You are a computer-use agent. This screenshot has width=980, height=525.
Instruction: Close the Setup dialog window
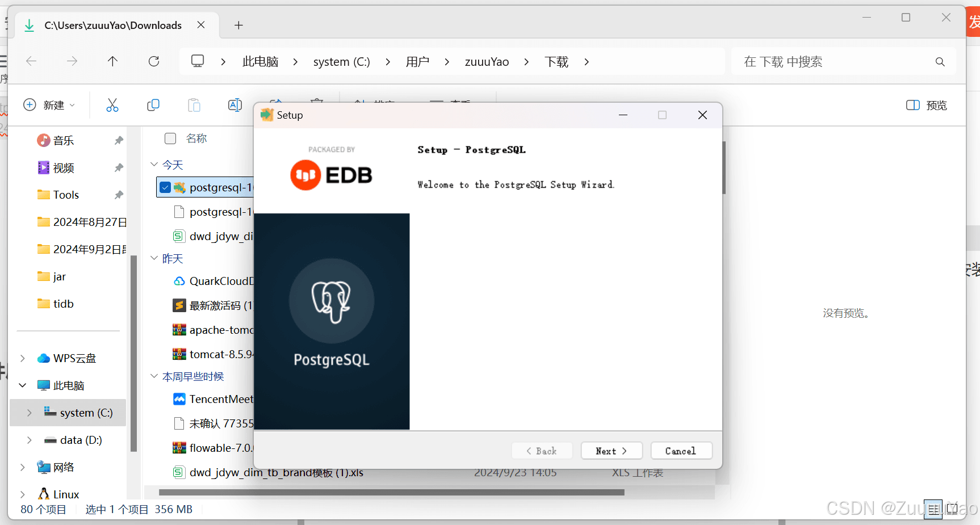(702, 115)
